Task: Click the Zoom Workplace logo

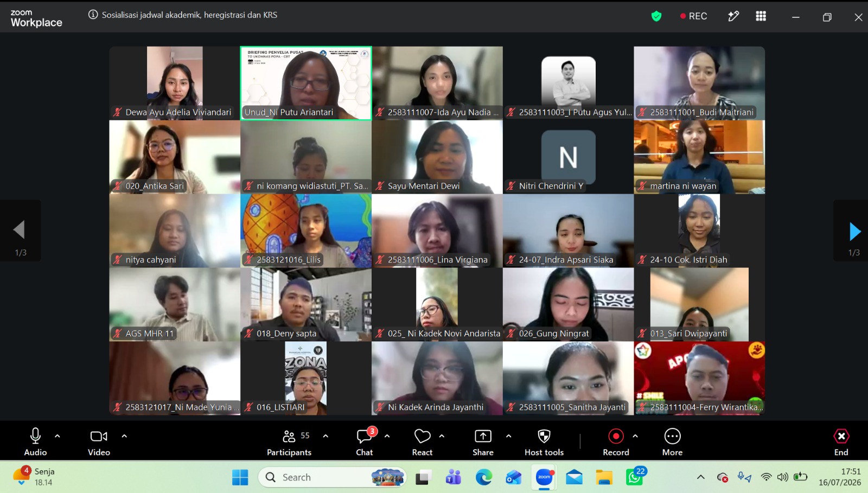Action: coord(36,18)
